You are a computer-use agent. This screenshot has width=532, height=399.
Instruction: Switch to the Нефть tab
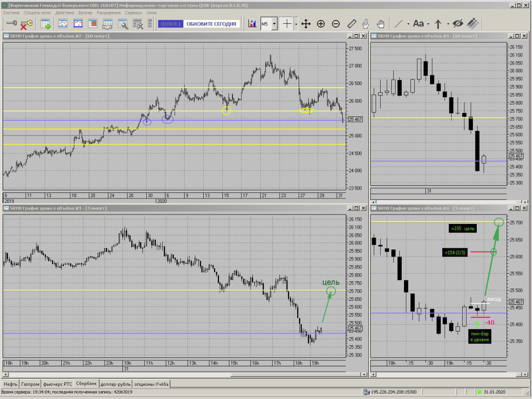[x=10, y=384]
